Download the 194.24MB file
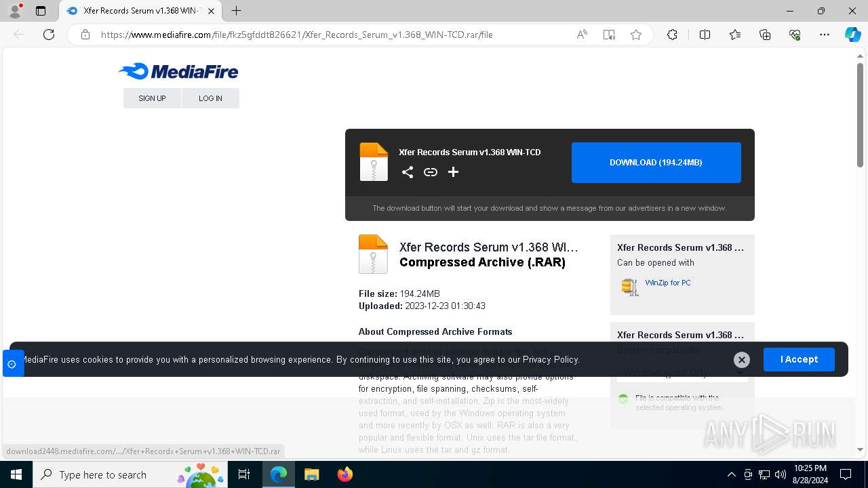This screenshot has width=868, height=488. 656,163
